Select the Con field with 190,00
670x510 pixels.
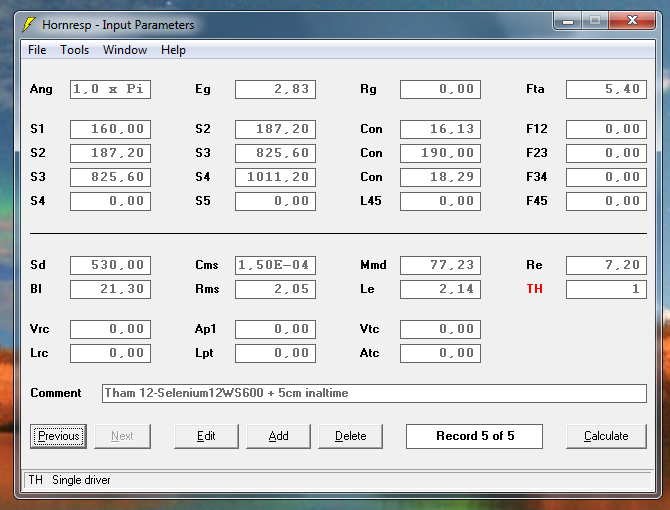click(440, 153)
